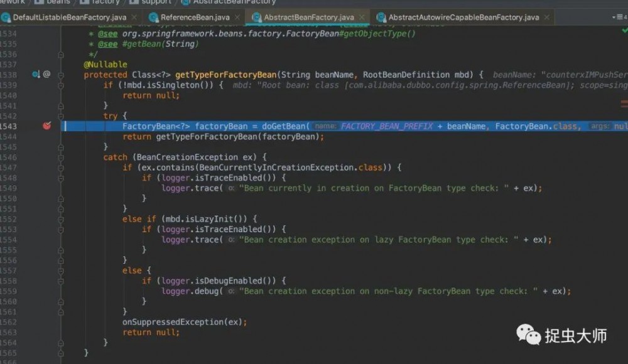Click line number 1538 in the gutter
The width and height of the screenshot is (628, 364).
pyautogui.click(x=8, y=75)
